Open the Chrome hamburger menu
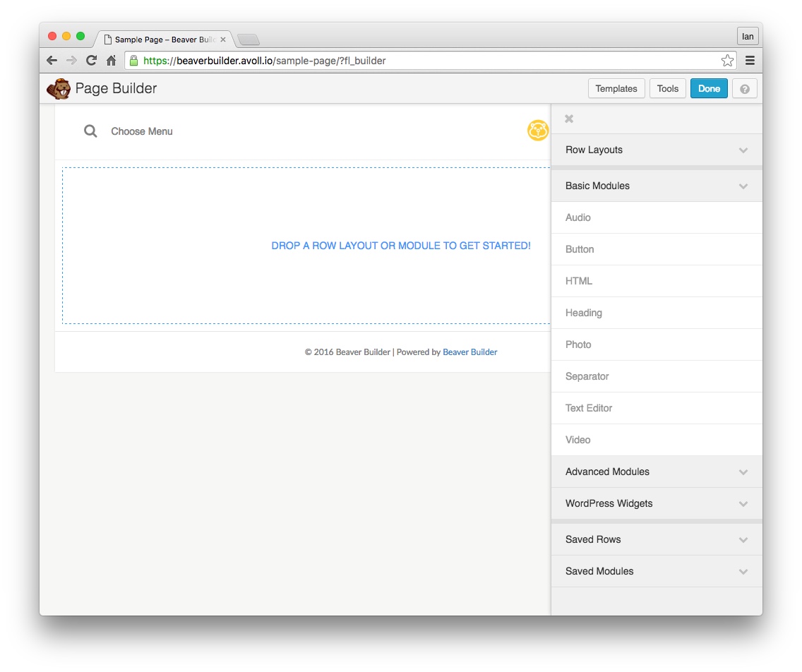Screen dimensions: 802x672 (x=750, y=60)
